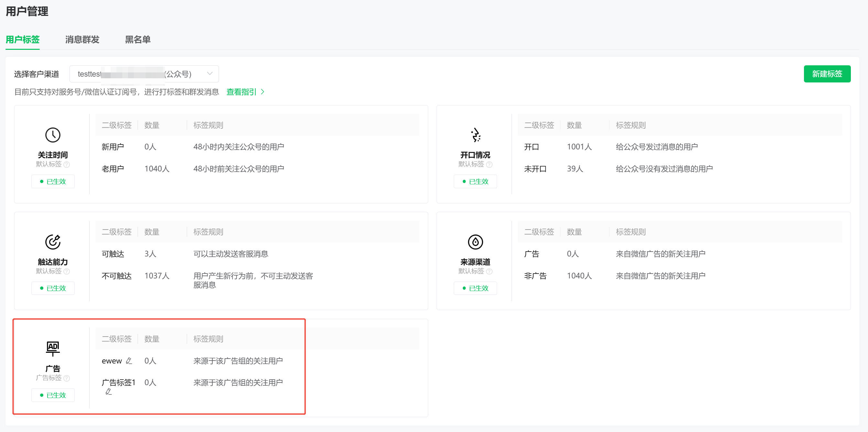Select the 用户标签 tab
Screen dimensions: 868x432
[x=23, y=39]
